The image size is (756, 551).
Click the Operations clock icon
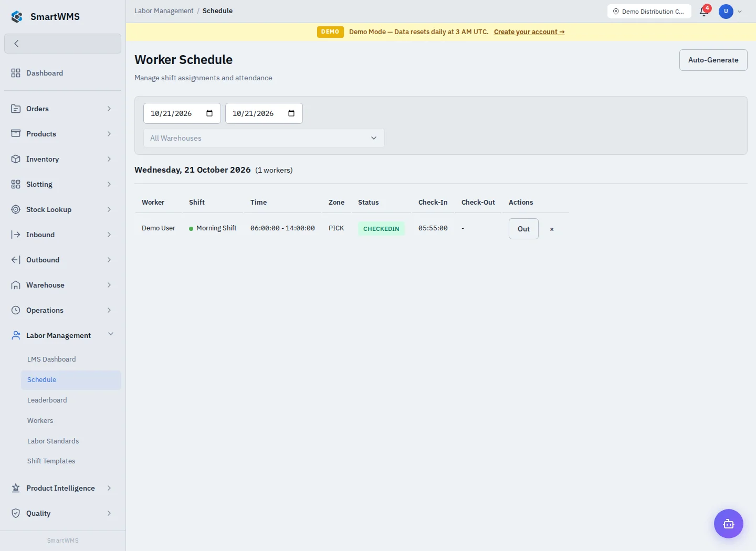click(16, 310)
